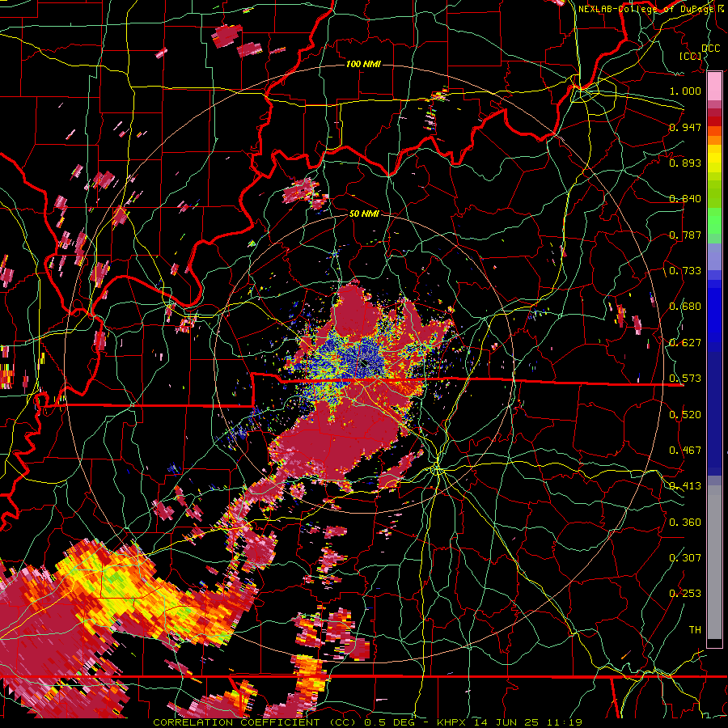Select legend value 0.947
Image resolution: width=728 pixels, height=728 pixels.
point(685,127)
